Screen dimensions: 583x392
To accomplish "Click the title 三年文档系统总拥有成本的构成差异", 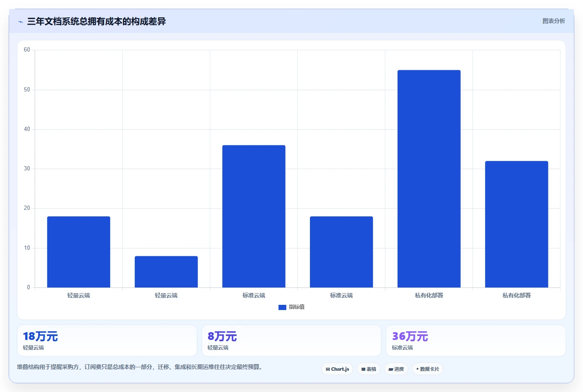I will pyautogui.click(x=96, y=21).
